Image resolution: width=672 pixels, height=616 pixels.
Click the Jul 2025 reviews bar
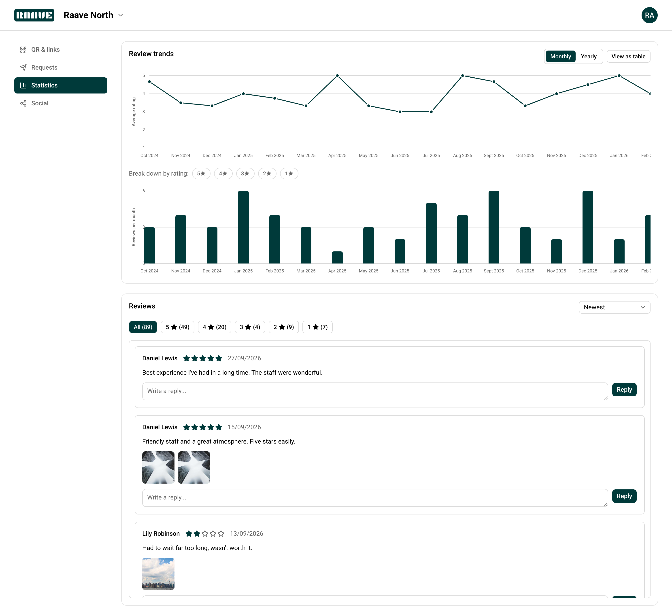click(431, 233)
